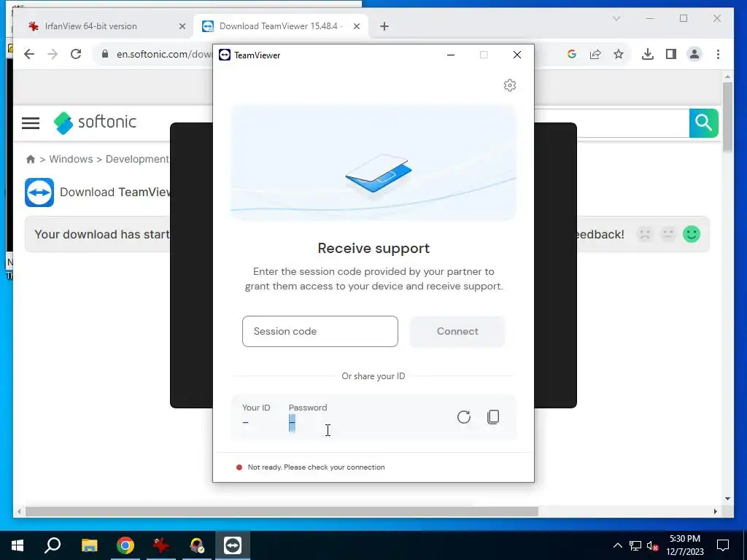Open TeamViewer settings gear icon

point(510,85)
